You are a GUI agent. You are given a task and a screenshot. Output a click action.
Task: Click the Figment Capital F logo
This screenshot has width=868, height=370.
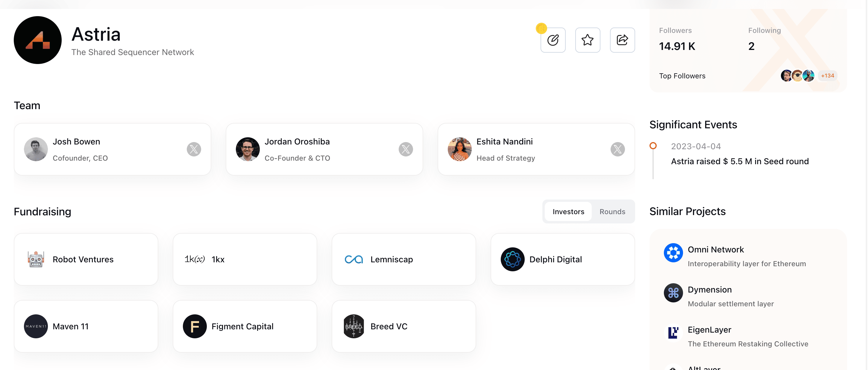click(195, 326)
